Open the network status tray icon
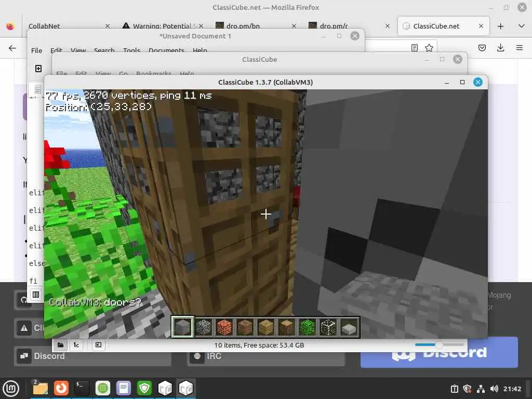The image size is (532, 399). click(x=481, y=389)
